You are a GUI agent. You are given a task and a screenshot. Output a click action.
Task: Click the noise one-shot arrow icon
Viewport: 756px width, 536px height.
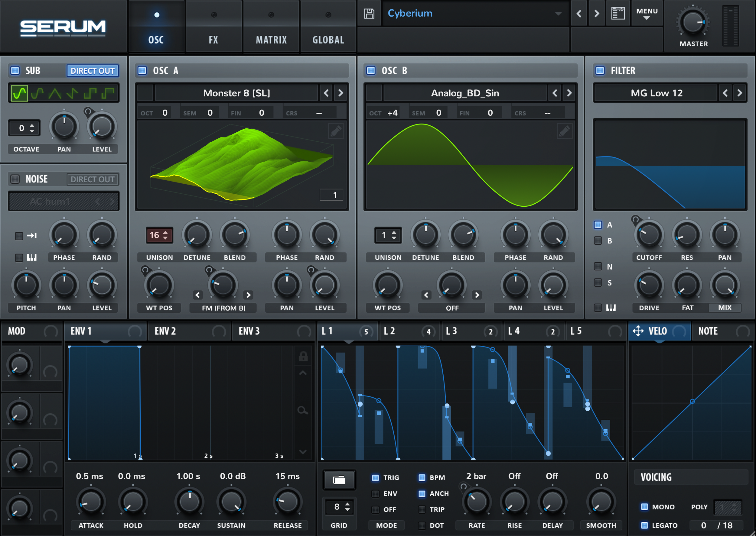click(32, 236)
